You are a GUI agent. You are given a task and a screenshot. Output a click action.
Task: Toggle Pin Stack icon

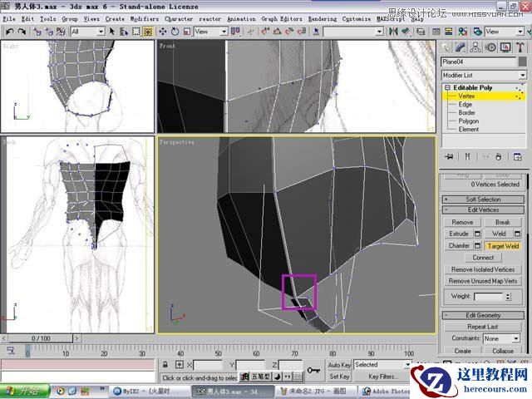[x=450, y=156]
